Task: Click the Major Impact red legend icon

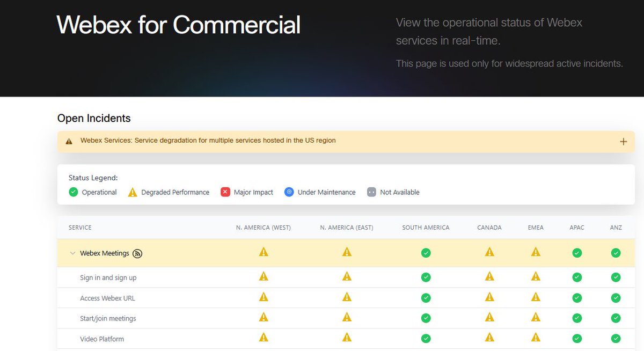Action: [x=225, y=192]
